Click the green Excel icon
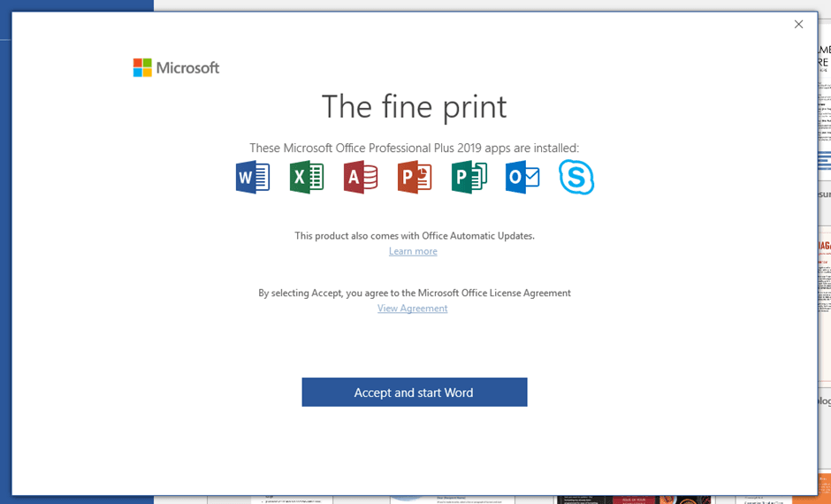 click(307, 178)
